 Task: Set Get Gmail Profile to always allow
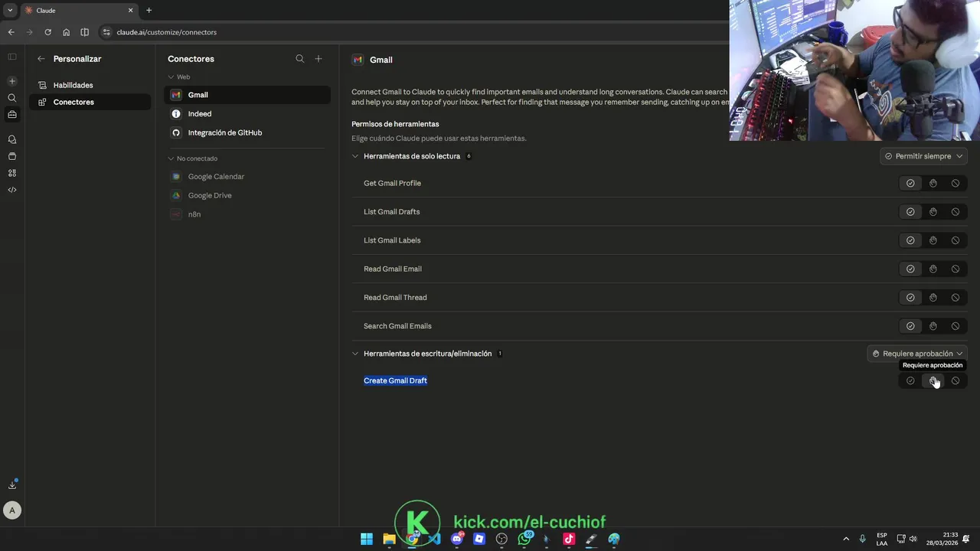coord(910,183)
